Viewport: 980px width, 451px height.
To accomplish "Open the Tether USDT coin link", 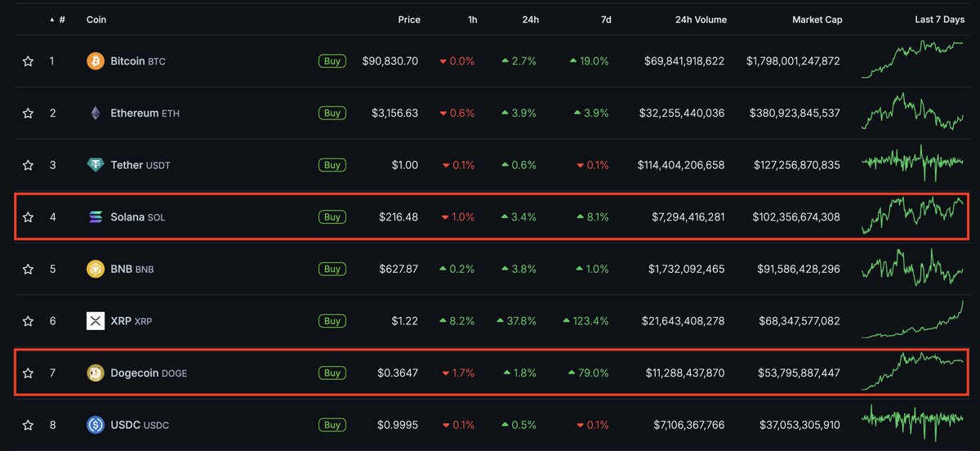I will pos(142,165).
